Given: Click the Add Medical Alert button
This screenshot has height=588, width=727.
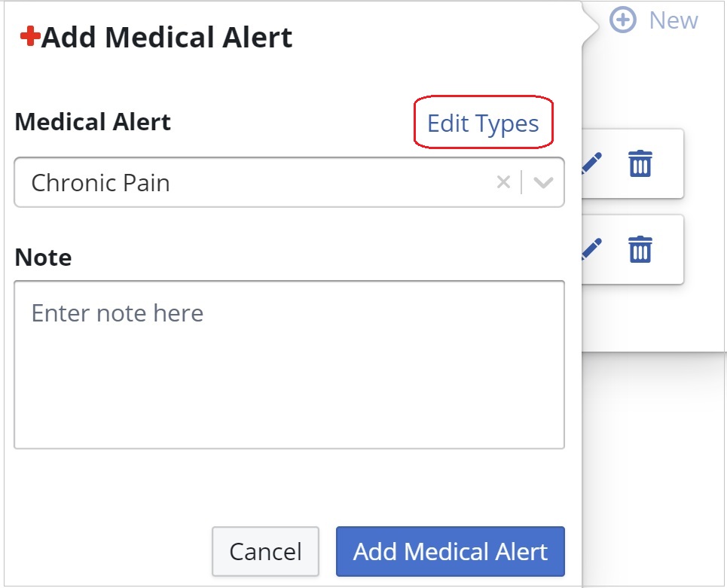Looking at the screenshot, I should click(450, 551).
